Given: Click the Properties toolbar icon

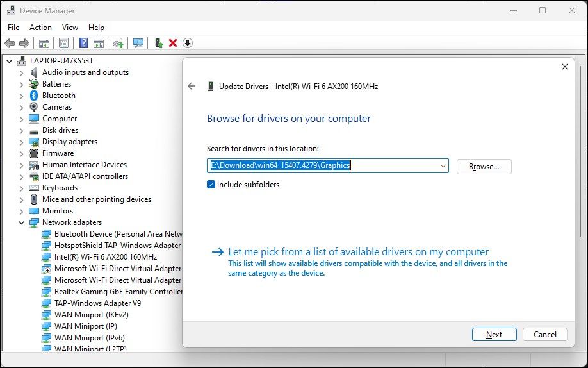Looking at the screenshot, I should click(x=63, y=43).
